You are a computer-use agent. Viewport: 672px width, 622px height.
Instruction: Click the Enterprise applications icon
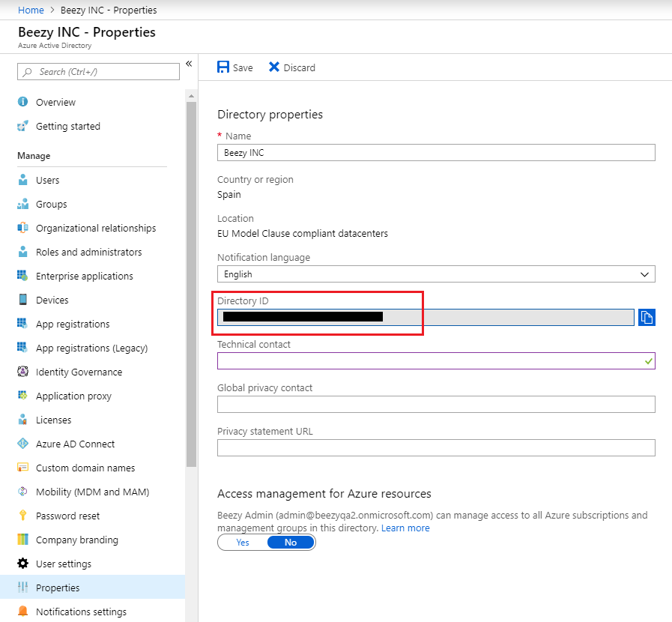click(22, 276)
